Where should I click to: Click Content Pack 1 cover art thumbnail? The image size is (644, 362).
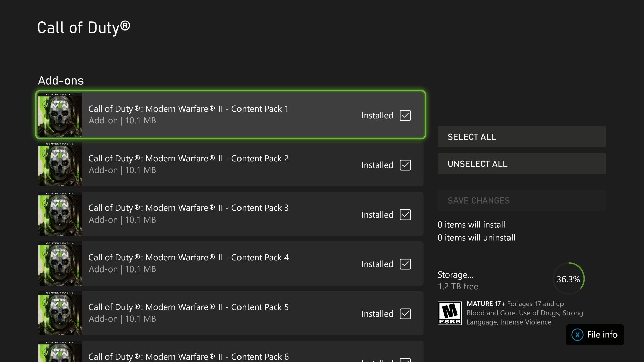[x=59, y=115]
